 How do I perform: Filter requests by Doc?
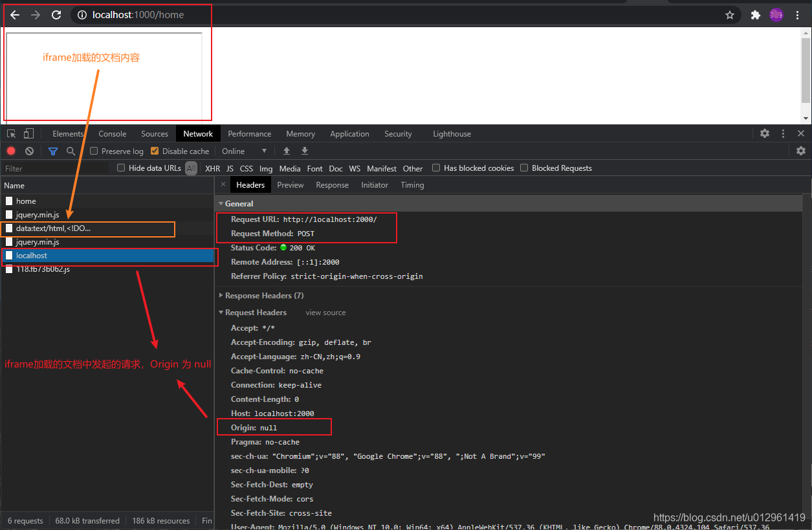(x=336, y=168)
